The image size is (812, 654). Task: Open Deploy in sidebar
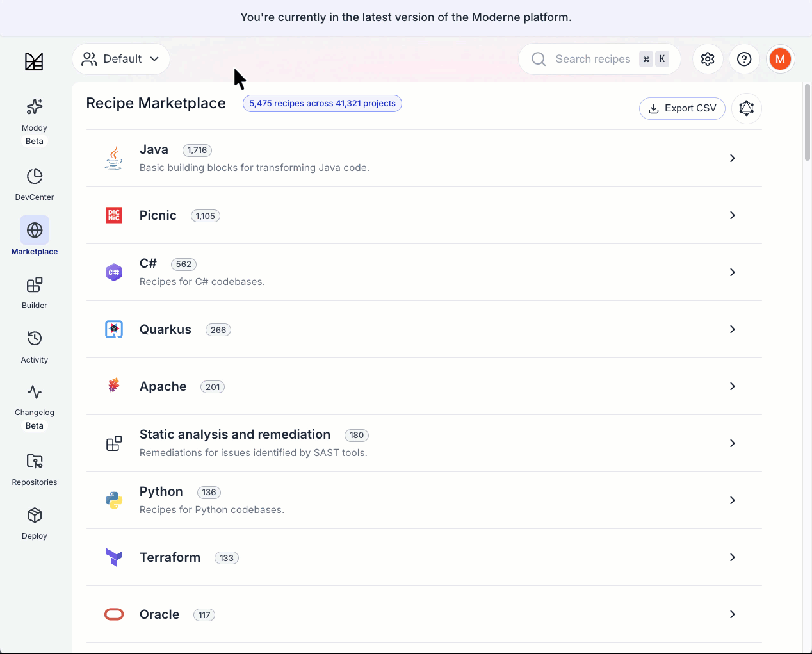point(35,524)
